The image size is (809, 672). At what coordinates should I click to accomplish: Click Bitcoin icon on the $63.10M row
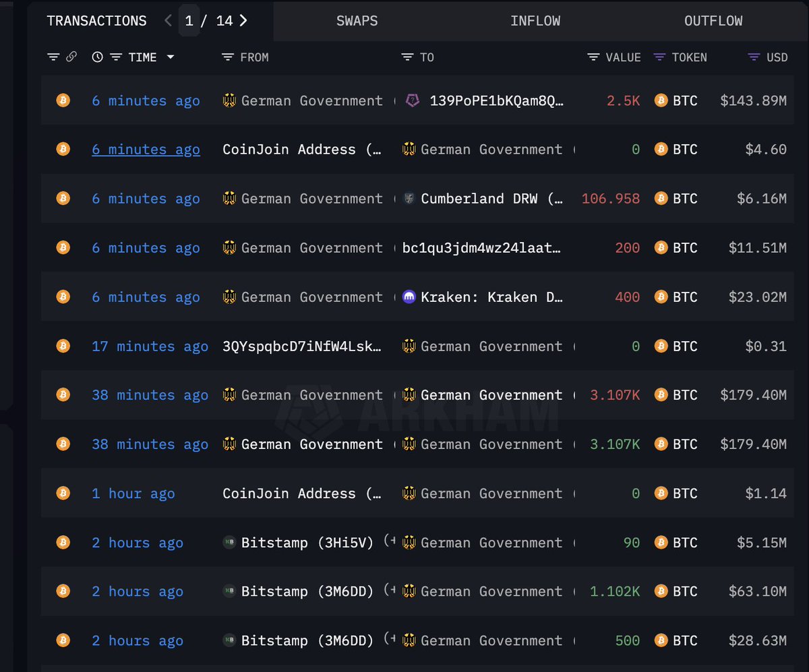(63, 591)
